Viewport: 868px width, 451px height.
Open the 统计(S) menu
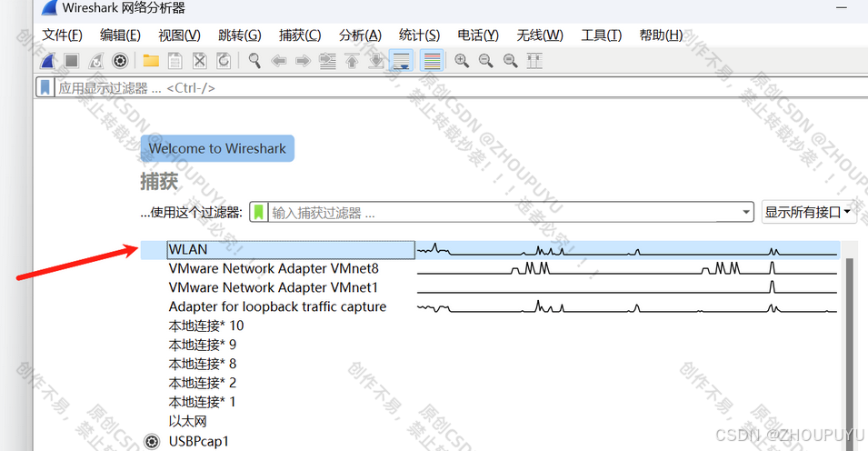pyautogui.click(x=419, y=35)
